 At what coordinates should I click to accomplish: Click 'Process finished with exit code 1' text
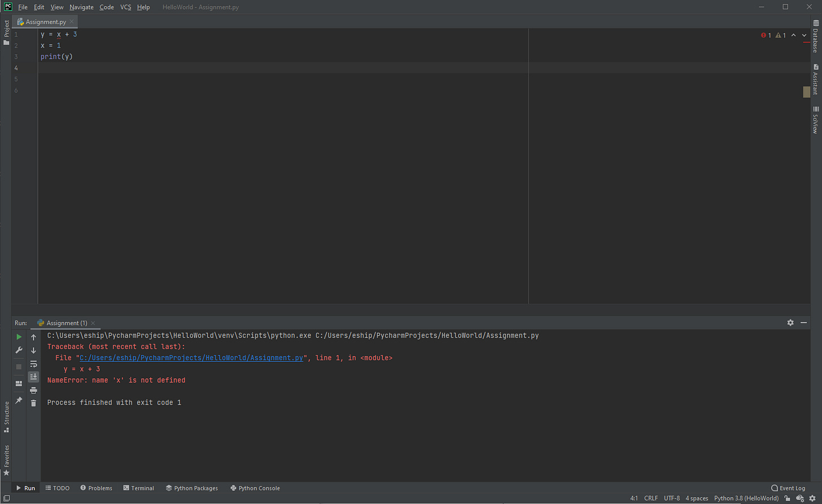(114, 403)
